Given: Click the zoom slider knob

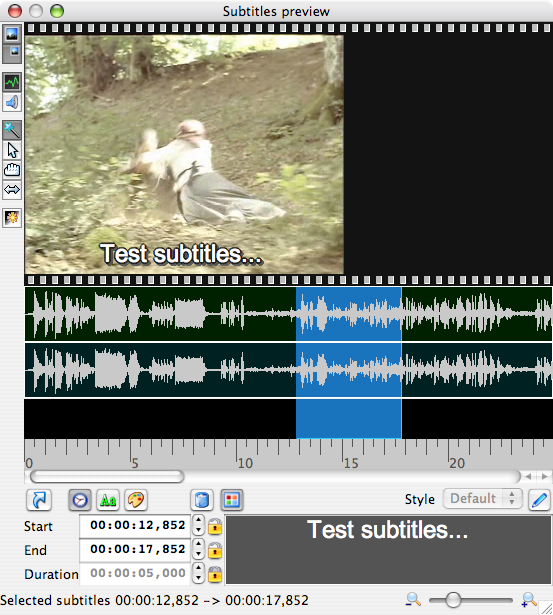Looking at the screenshot, I should [x=453, y=600].
